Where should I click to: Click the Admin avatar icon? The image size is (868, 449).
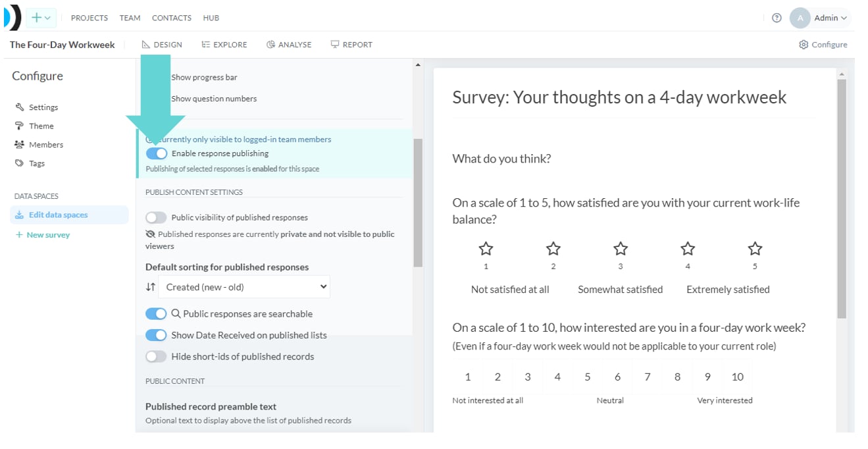tap(800, 18)
